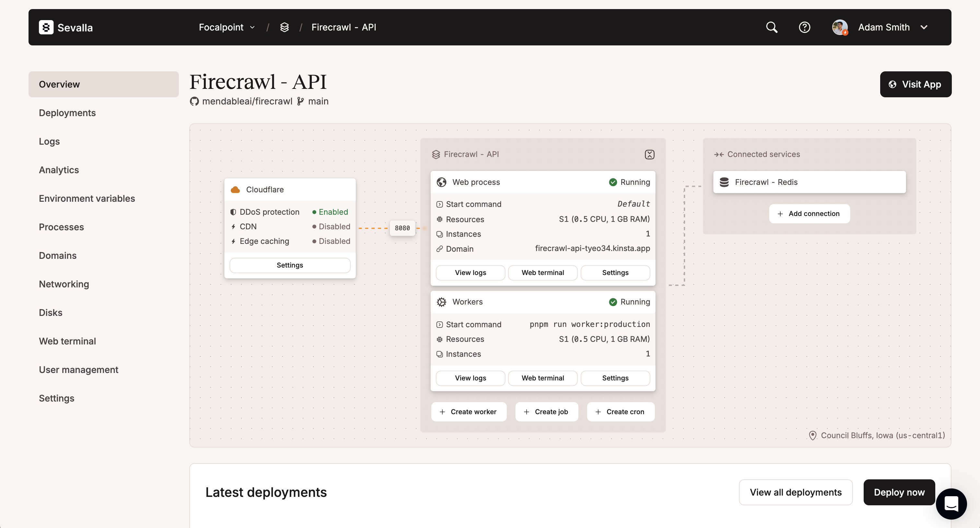Click the Firecrawl - Redis database icon

tap(724, 182)
